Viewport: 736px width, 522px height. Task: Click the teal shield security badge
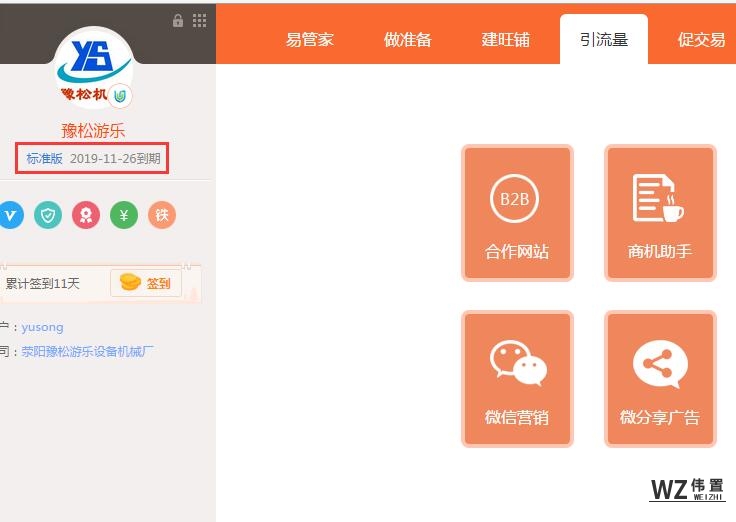pos(48,215)
